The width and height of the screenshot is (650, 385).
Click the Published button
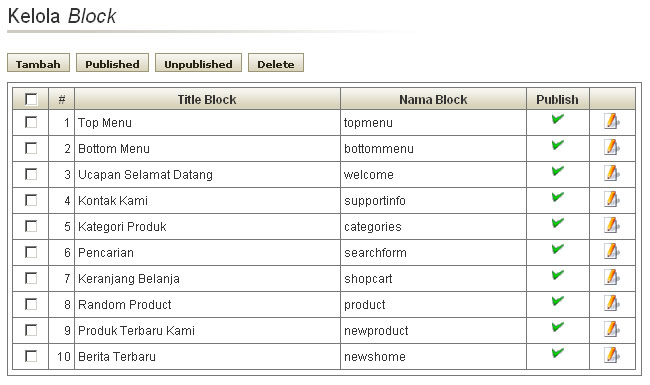click(112, 63)
